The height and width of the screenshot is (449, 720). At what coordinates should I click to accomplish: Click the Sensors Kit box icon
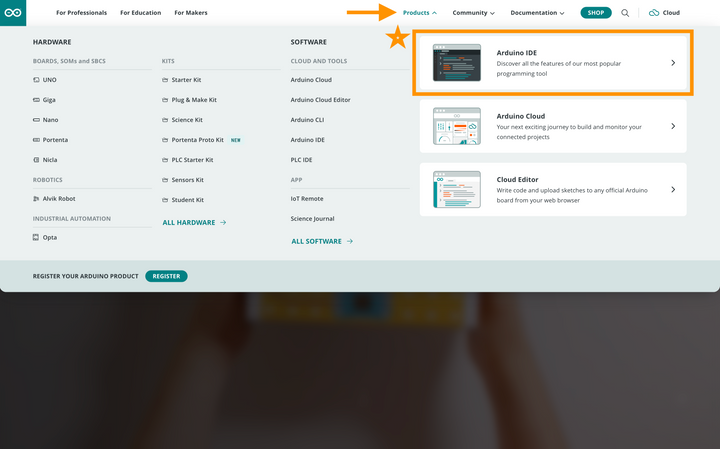165,180
